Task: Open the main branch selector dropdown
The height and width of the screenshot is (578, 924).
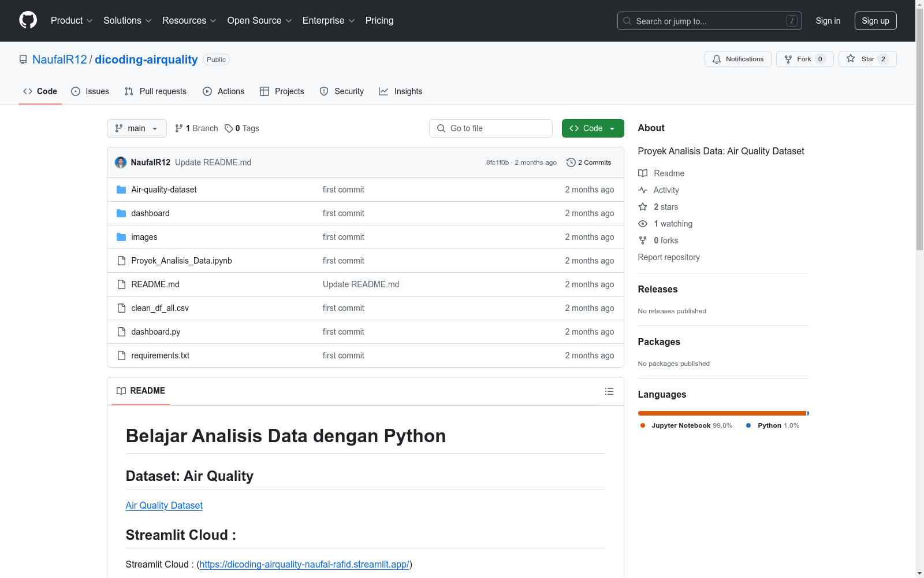Action: point(137,128)
